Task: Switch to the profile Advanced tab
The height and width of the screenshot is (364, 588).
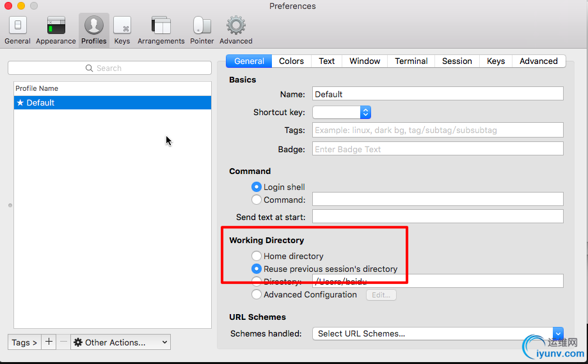Action: [539, 61]
